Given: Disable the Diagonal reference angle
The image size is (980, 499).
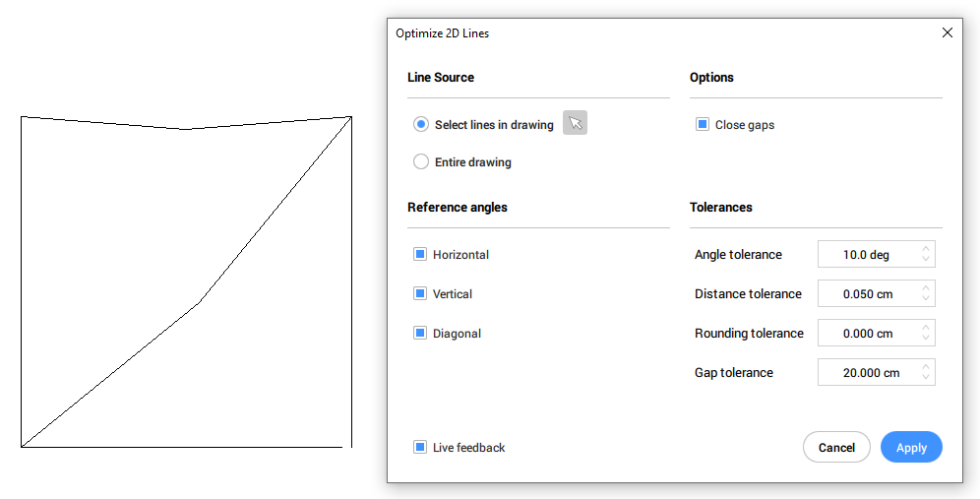Looking at the screenshot, I should 420,334.
